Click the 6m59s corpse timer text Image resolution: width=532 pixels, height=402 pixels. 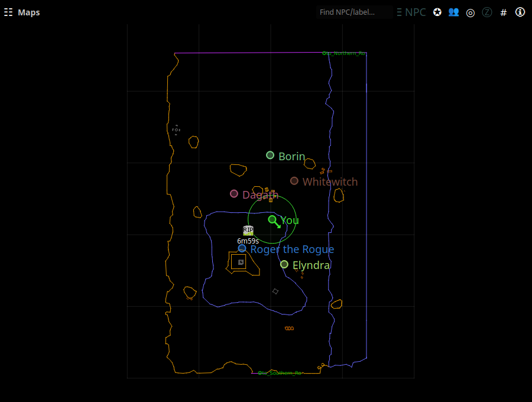coord(248,241)
